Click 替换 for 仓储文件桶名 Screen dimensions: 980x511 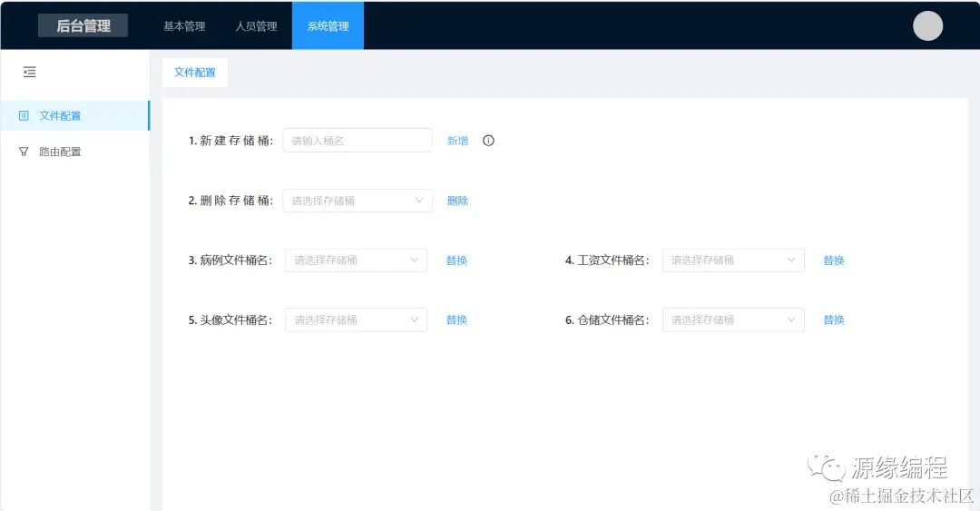834,319
